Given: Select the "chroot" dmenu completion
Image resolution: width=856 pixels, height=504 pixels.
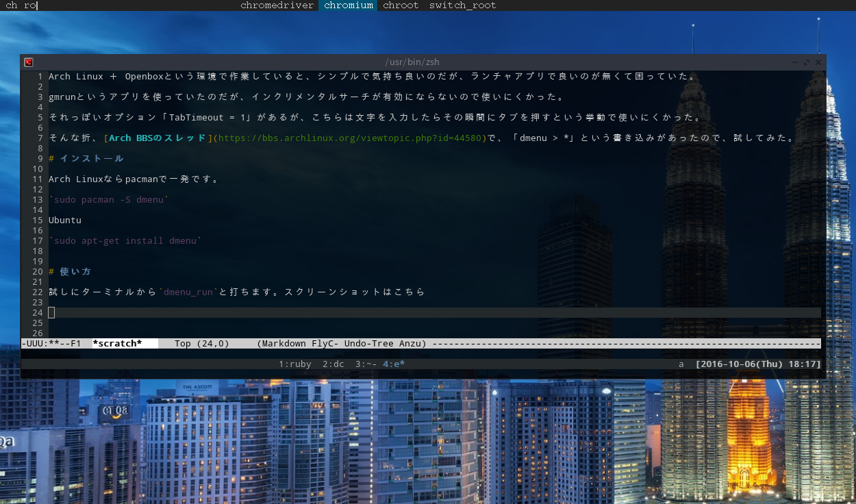Looking at the screenshot, I should (x=401, y=5).
